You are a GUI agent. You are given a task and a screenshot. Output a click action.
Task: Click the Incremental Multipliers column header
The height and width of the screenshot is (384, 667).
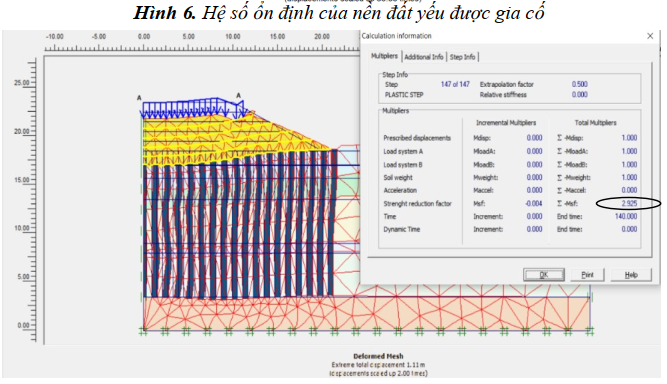pos(506,122)
